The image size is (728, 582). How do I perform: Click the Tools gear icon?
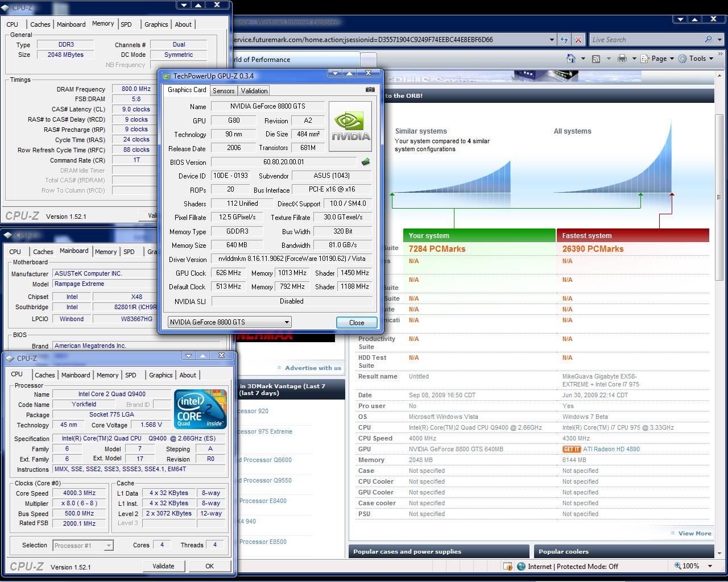pyautogui.click(x=682, y=59)
